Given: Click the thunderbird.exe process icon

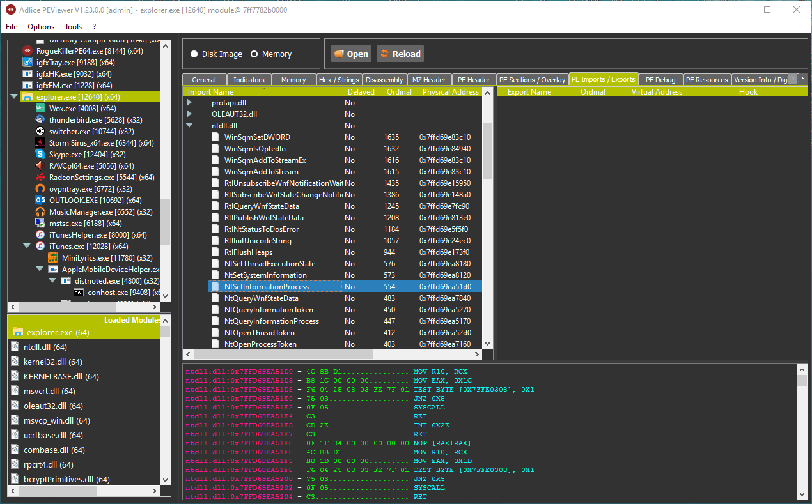Looking at the screenshot, I should tap(40, 120).
